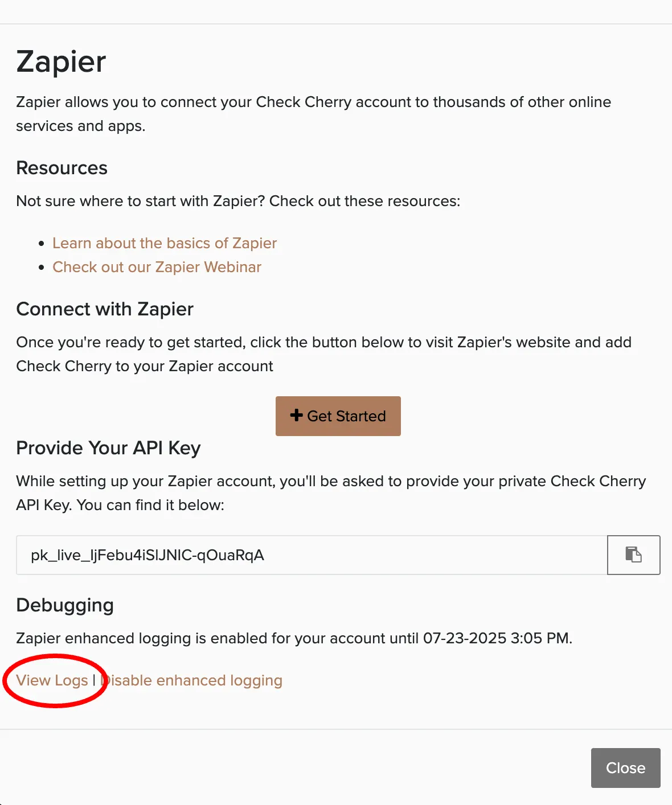Click the Zapier intro description paragraph
The image size is (672, 805).
313,114
